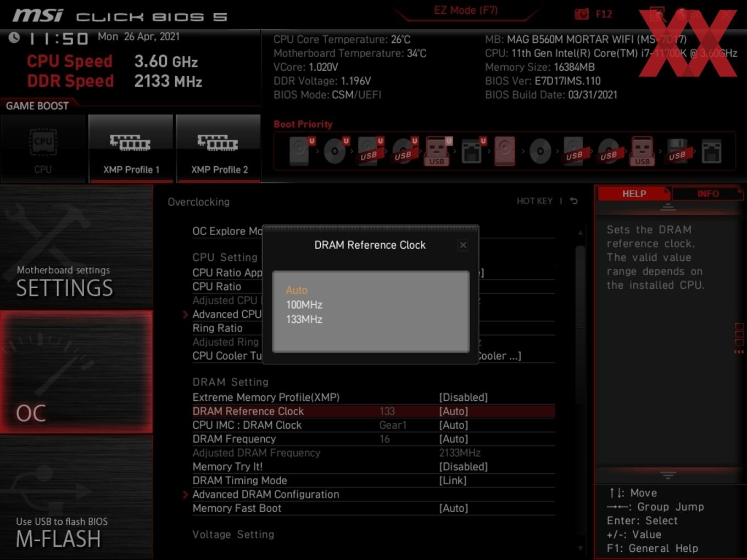This screenshot has width=747, height=560.
Task: Open DRAM Timing Mode [Link] value
Action: pos(453,480)
